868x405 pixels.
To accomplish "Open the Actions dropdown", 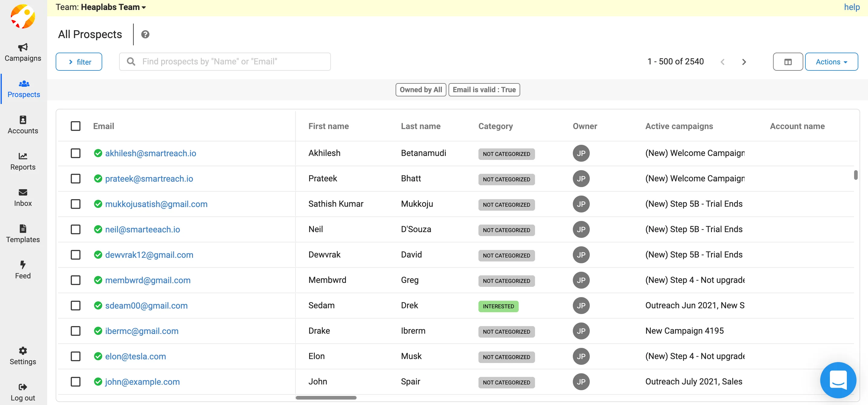I will point(831,62).
